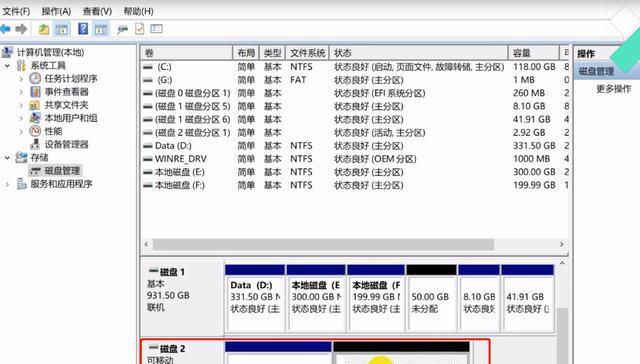Click the 服务和应用程序 icon
The height and width of the screenshot is (364, 640).
click(21, 184)
